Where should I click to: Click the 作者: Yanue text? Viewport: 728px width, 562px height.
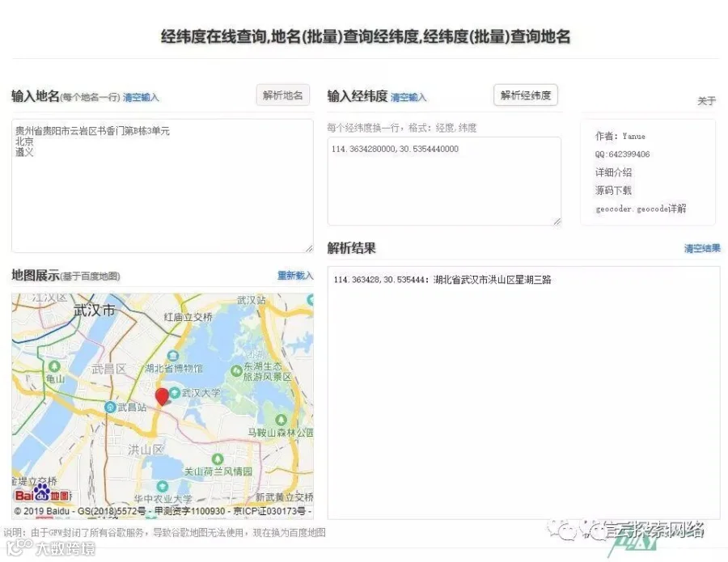click(x=620, y=136)
